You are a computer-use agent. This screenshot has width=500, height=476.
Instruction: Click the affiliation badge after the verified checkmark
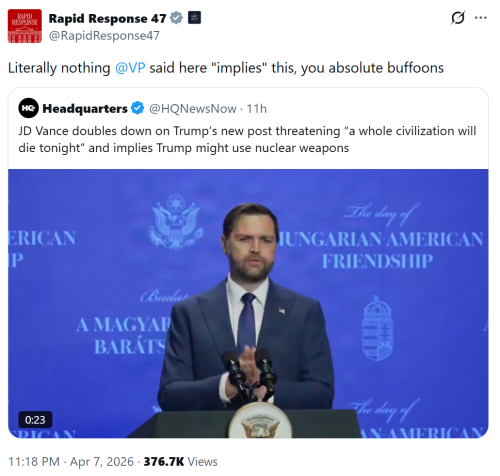click(194, 18)
